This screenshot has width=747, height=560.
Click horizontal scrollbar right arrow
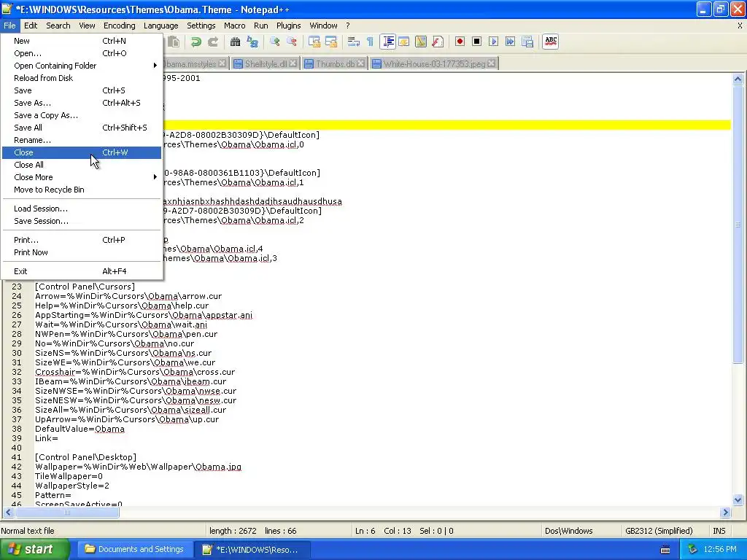coord(726,513)
